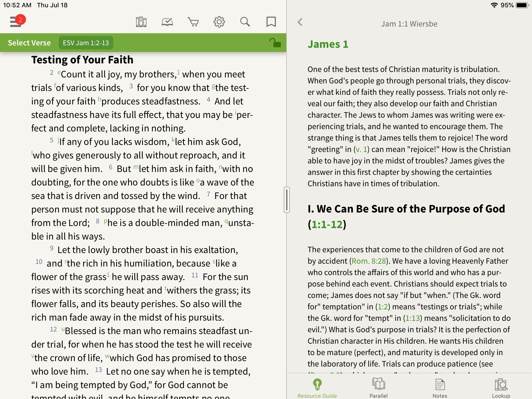Select verse number 5
Viewport: 532px width, 399px height.
[x=52, y=140]
